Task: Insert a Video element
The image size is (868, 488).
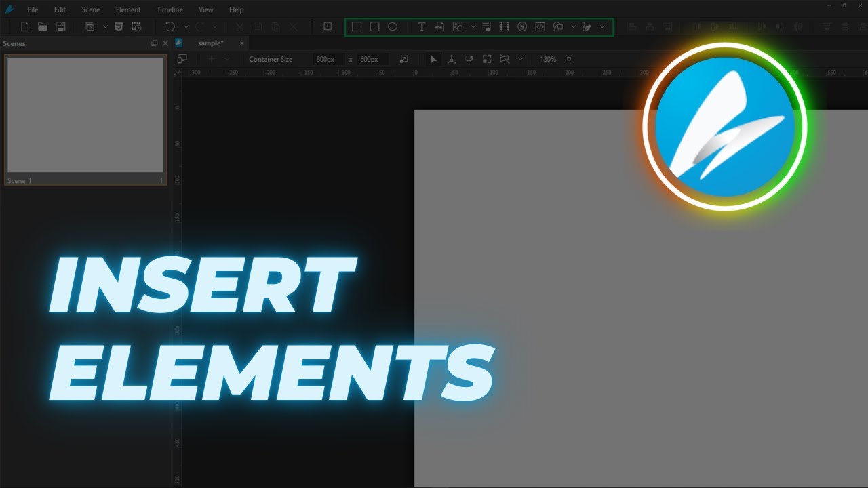Action: pyautogui.click(x=504, y=27)
